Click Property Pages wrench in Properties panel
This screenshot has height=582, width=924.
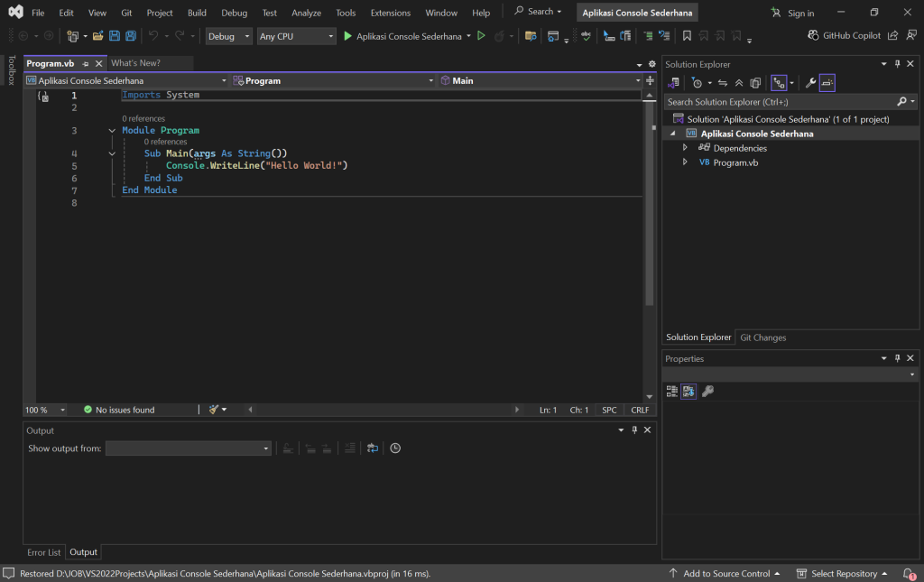707,391
